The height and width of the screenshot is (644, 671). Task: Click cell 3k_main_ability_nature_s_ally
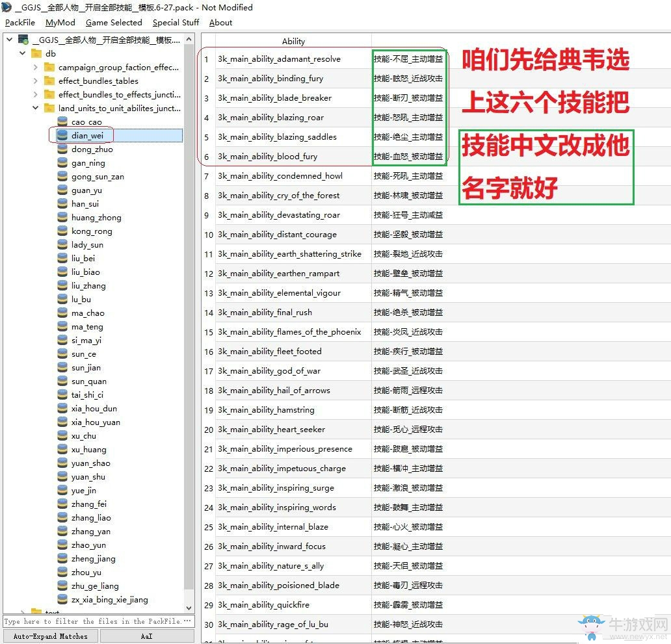click(x=294, y=566)
